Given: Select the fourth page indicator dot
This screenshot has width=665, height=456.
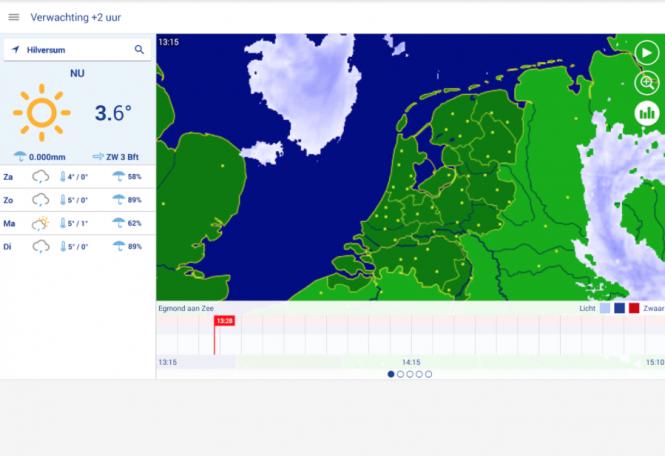Looking at the screenshot, I should (x=419, y=374).
